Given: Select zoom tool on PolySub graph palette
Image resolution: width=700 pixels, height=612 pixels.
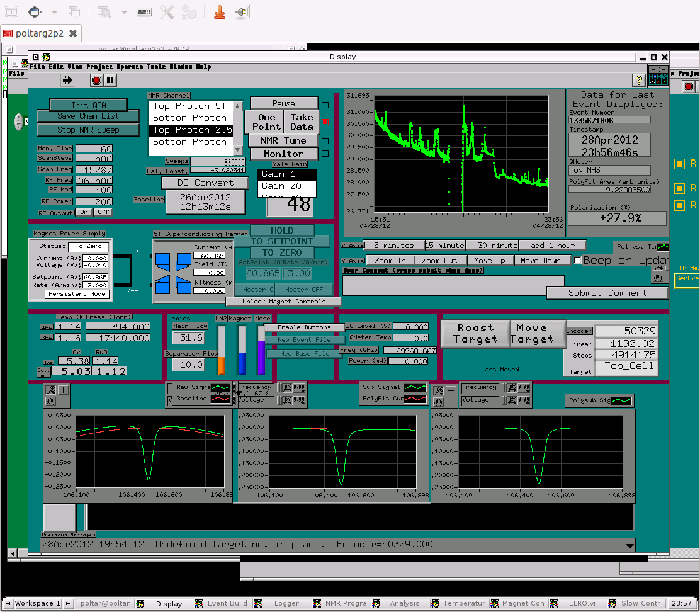Looking at the screenshot, I should coord(439,390).
